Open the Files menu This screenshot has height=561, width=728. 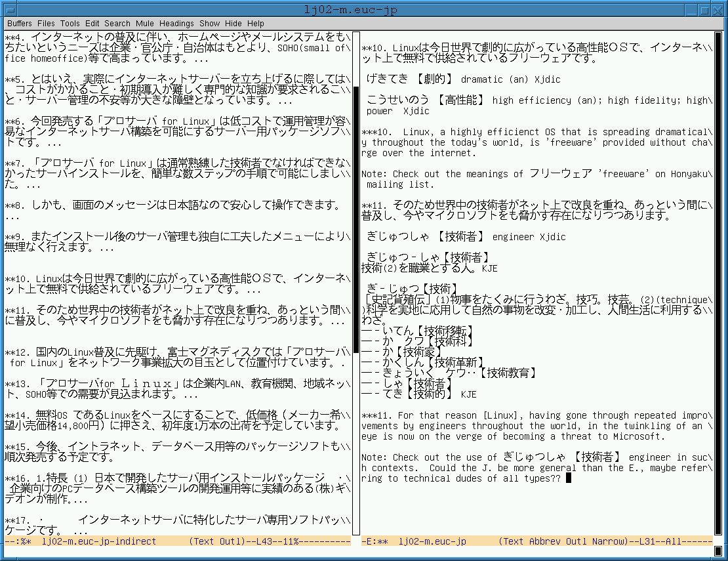coord(46,23)
